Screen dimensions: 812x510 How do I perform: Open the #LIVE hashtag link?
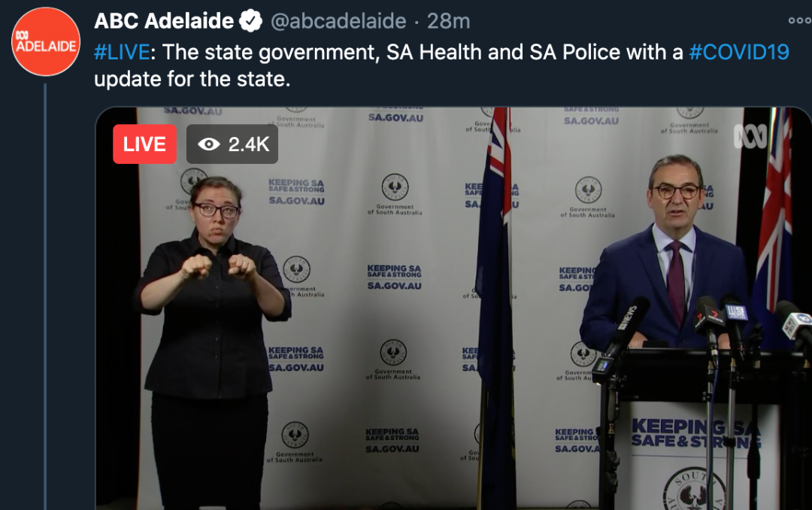click(123, 53)
